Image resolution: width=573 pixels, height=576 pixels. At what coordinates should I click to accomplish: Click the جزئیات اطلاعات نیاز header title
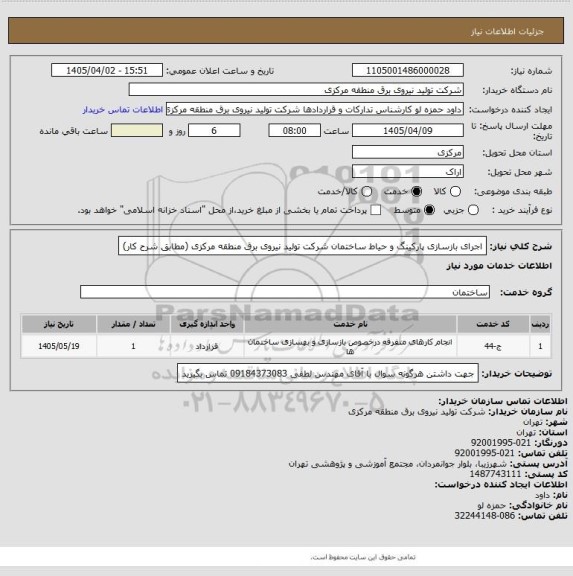507,32
